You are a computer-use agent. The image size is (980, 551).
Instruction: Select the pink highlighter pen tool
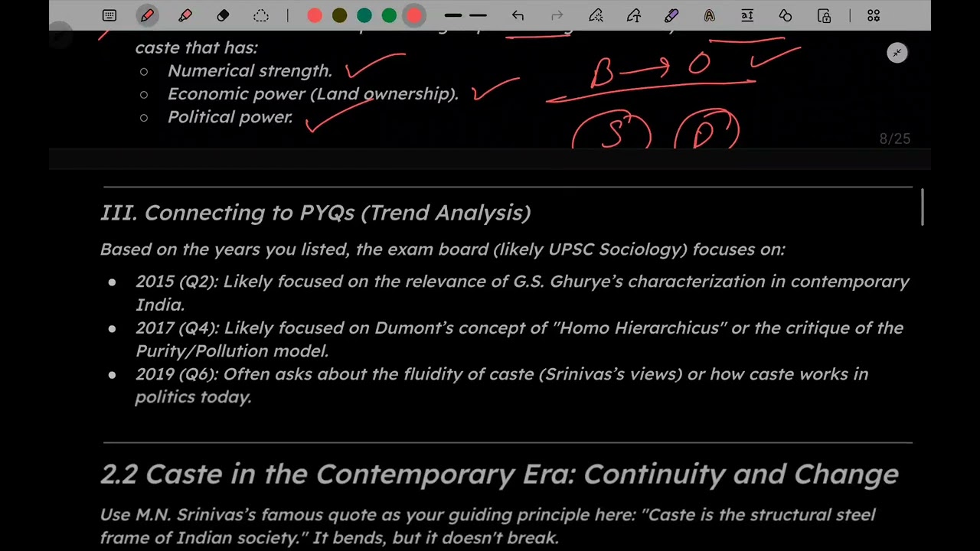tap(185, 15)
